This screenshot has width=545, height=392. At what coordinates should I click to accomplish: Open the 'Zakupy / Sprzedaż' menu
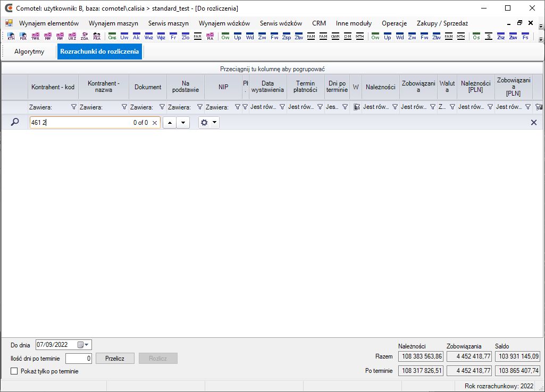442,23
